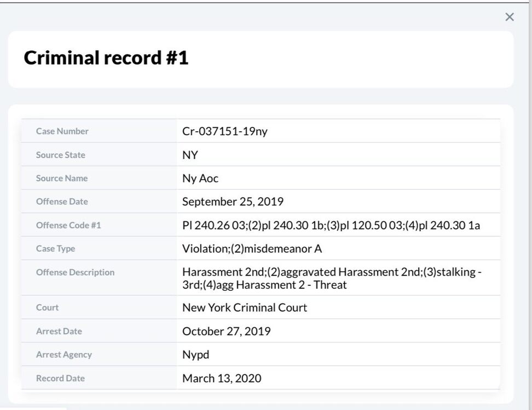Click the record date March 13, 2020
This screenshot has height=410, width=532.
pos(222,378)
